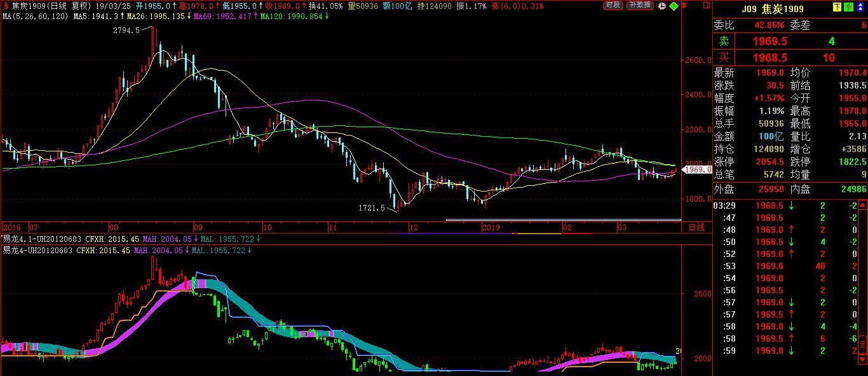Click the 卖 sell label
The image size is (868, 376).
click(x=723, y=41)
